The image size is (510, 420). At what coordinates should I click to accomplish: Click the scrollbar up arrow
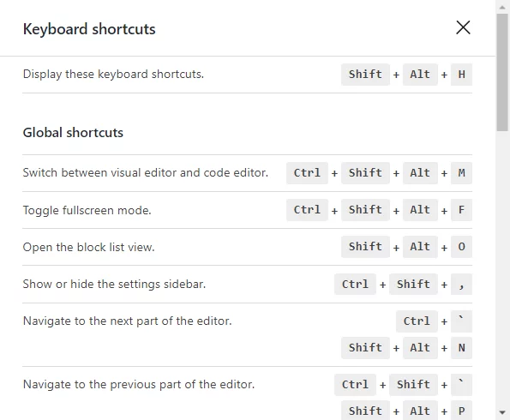502,8
